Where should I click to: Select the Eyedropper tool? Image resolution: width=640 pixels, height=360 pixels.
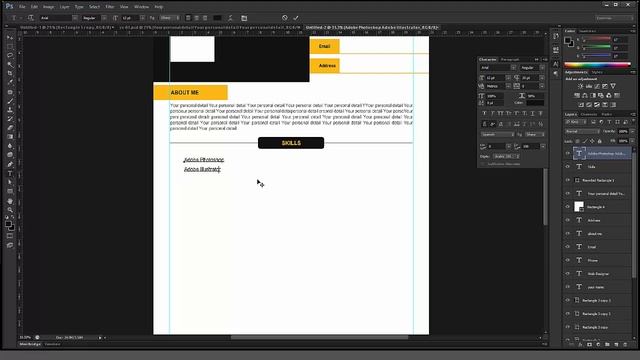(10, 82)
